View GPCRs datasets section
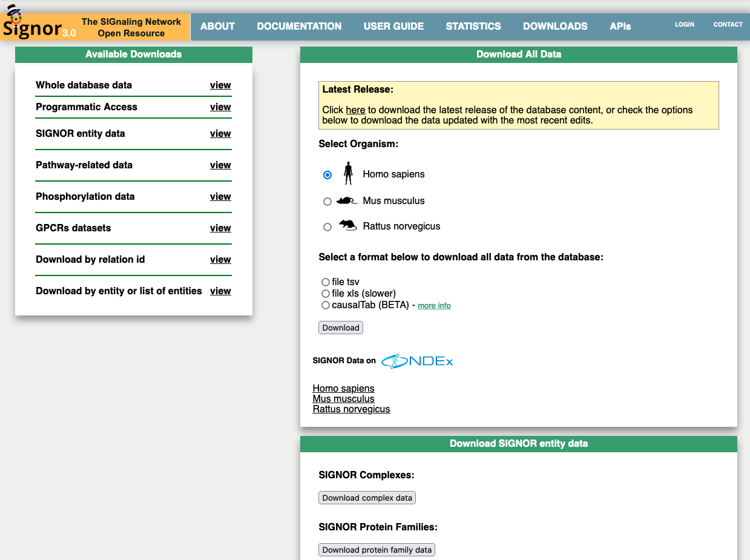This screenshot has width=750, height=560. [220, 228]
